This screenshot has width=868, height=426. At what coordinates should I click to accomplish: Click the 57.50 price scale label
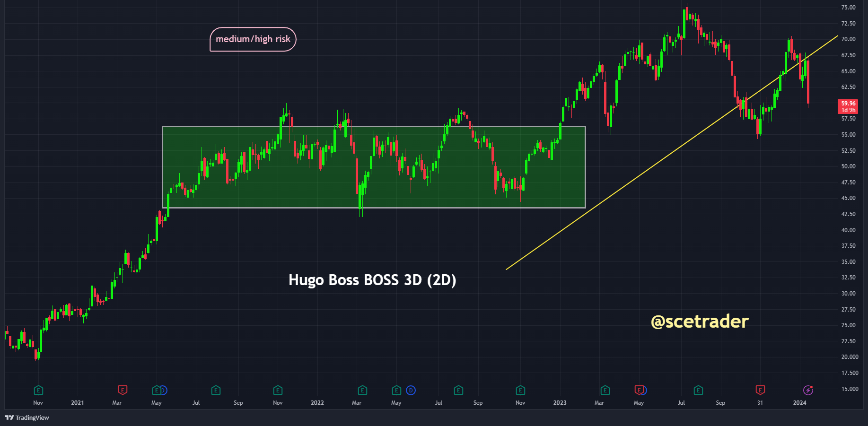[849, 119]
